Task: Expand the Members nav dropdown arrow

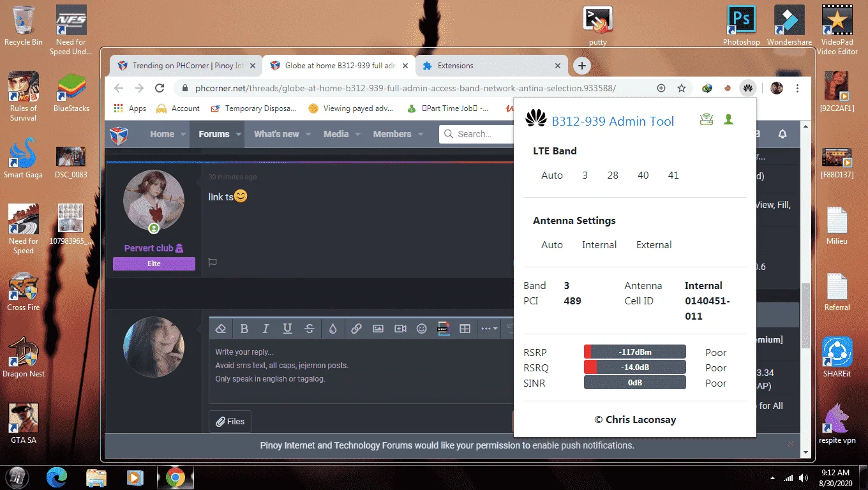Action: pos(421,135)
